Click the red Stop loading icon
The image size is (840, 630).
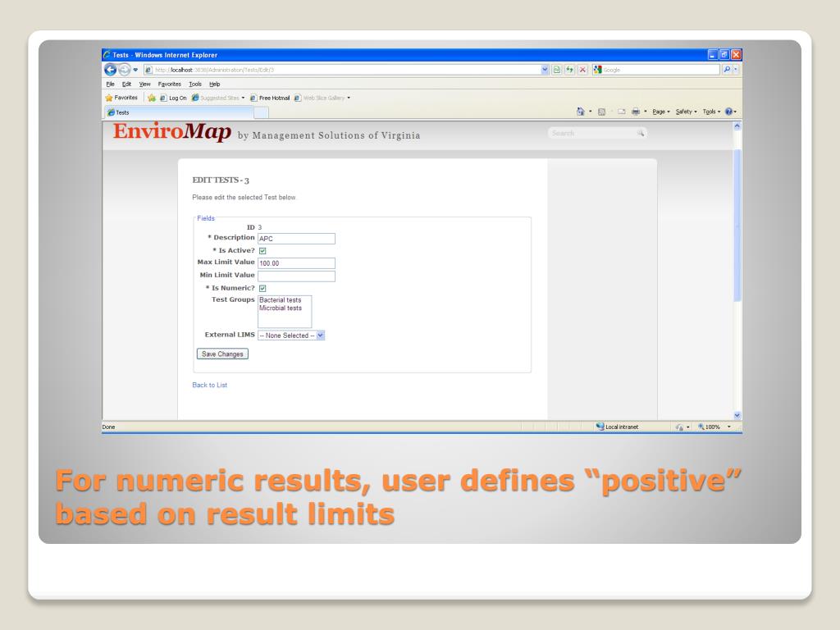[583, 70]
